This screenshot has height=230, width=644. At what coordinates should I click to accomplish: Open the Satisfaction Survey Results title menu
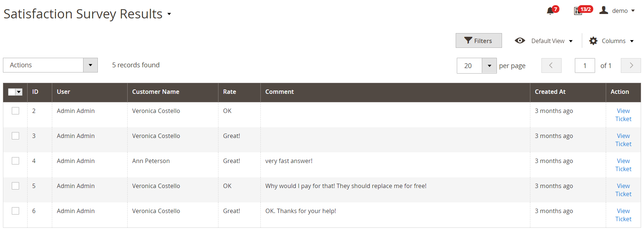(169, 14)
